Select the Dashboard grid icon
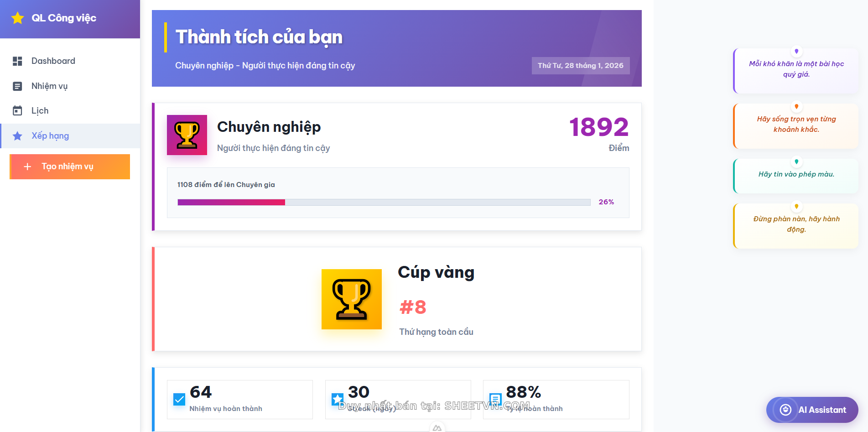The width and height of the screenshot is (868, 432). 17,61
